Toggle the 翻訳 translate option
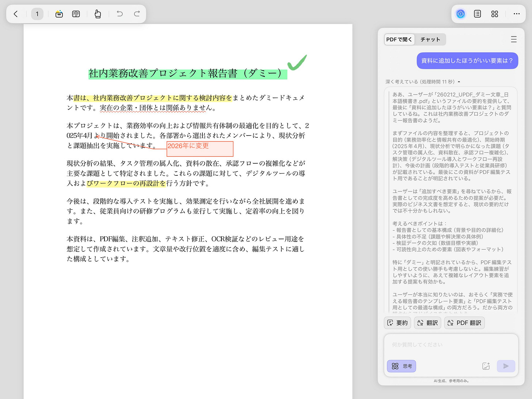Screen dimensions: 532x399 pyautogui.click(x=427, y=323)
